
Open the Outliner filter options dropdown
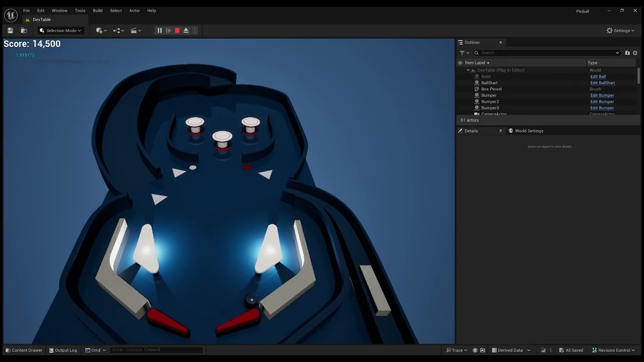click(x=464, y=53)
